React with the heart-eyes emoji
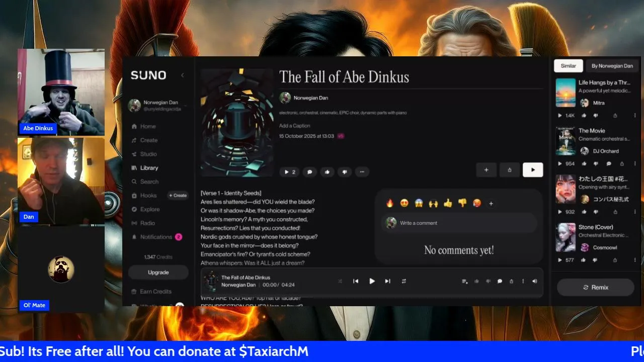This screenshot has height=362, width=644. tap(404, 203)
